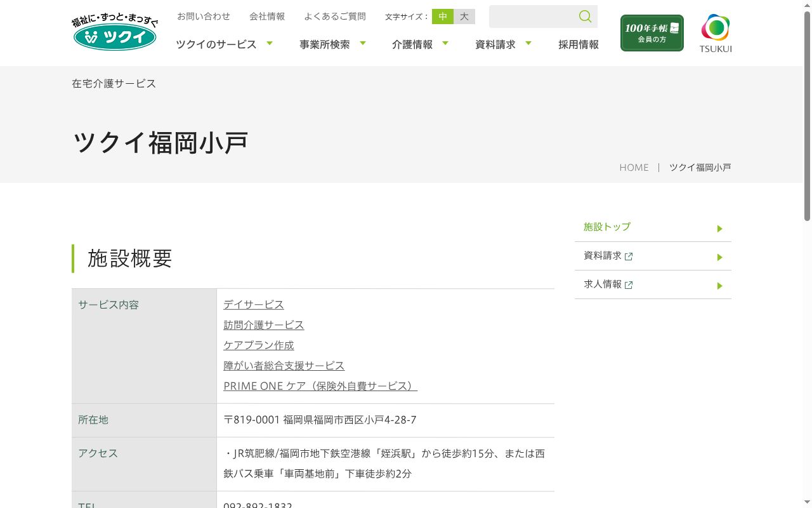The width and height of the screenshot is (812, 508).
Task: Click the external-link icon beside 求人情報
Action: 629,285
